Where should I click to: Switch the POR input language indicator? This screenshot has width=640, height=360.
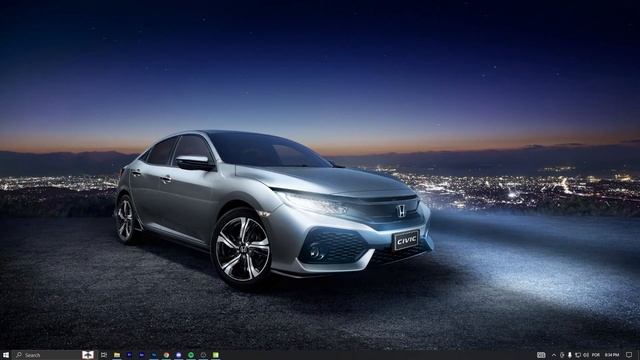[596, 355]
